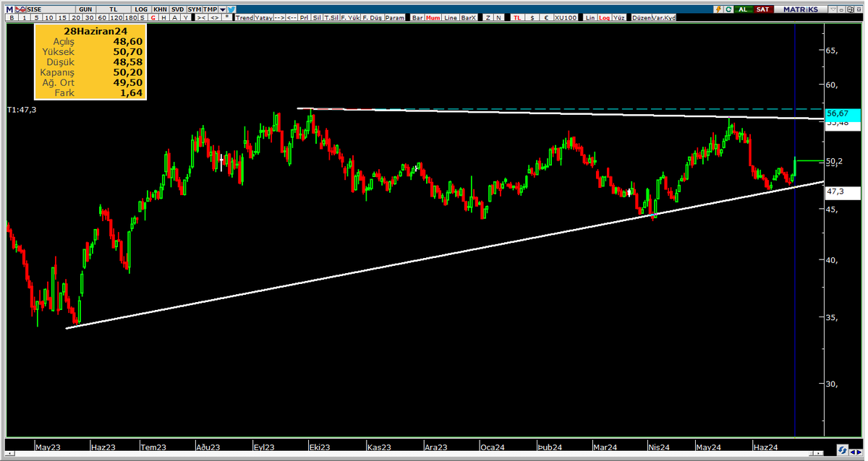Click the SVD header button
The height and width of the screenshot is (461, 868).
click(178, 9)
